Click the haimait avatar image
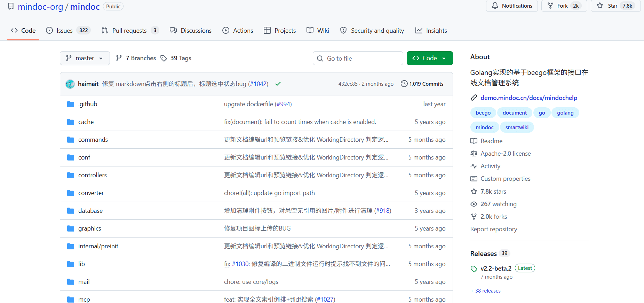 click(70, 84)
